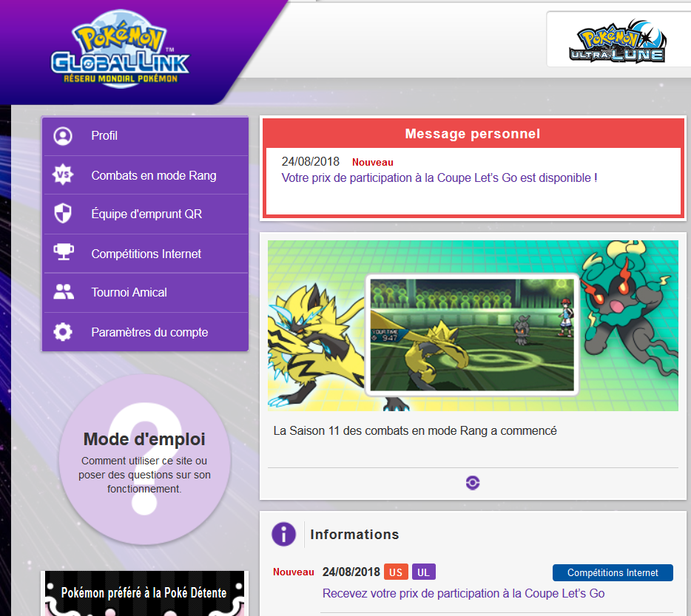Click the gear icon for Paramètres du compte
Image resolution: width=691 pixels, height=616 pixels.
click(x=63, y=332)
